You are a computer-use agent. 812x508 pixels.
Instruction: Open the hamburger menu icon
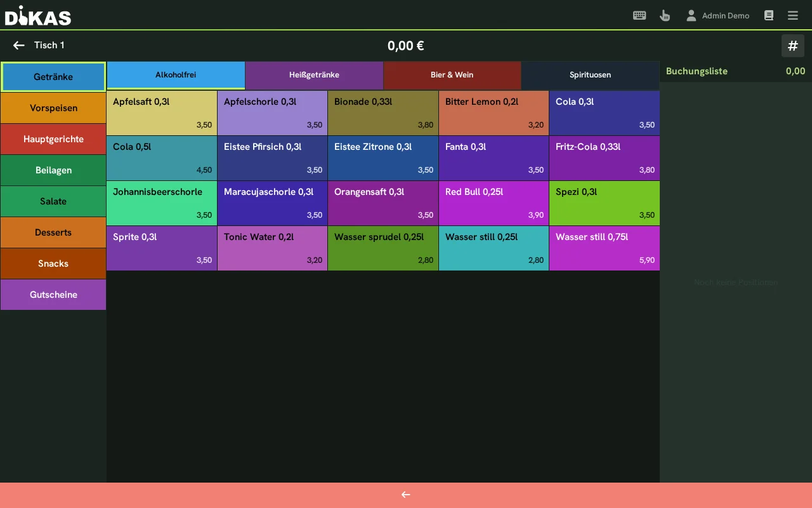[x=792, y=15]
